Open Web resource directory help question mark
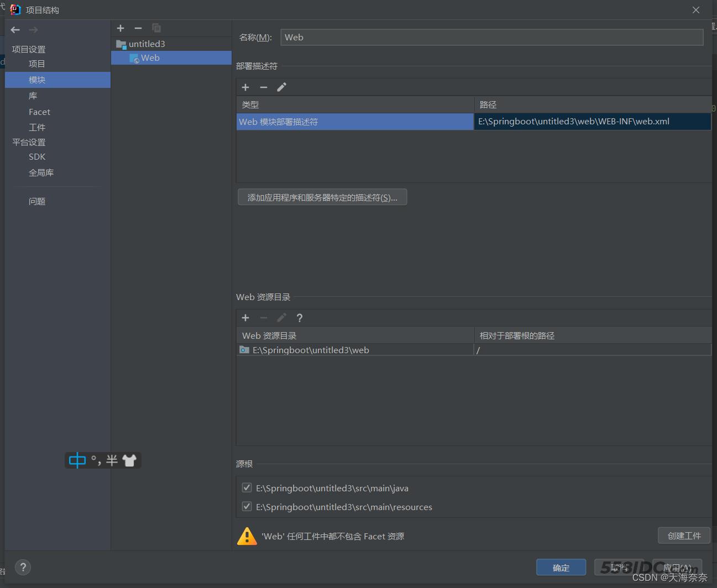The width and height of the screenshot is (717, 588). 300,318
